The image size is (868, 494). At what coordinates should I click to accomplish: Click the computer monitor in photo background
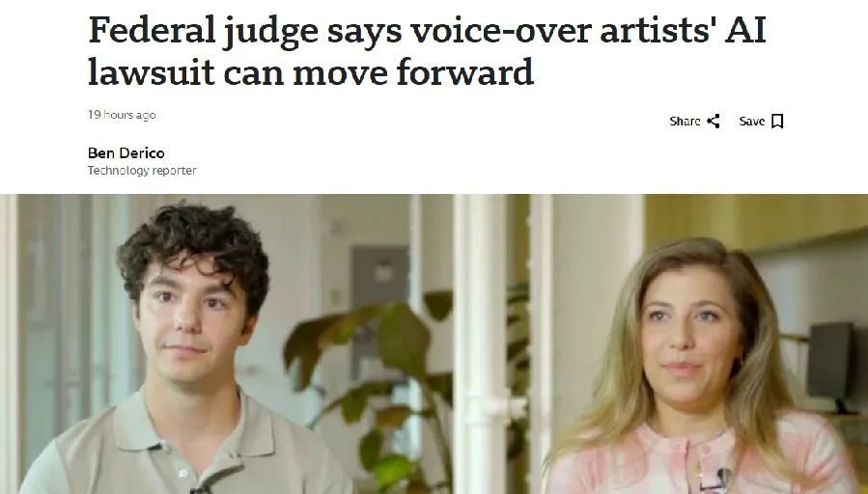(x=829, y=365)
